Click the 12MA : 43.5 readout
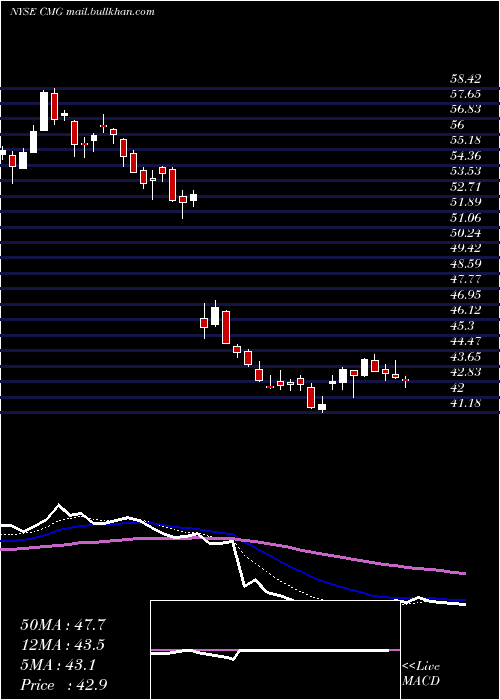 [x=63, y=644]
